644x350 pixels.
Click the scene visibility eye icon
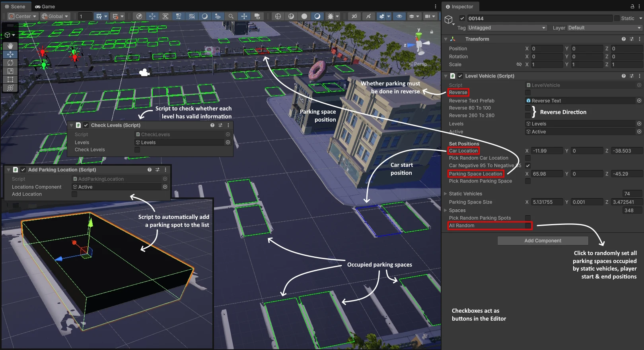pyautogui.click(x=399, y=16)
